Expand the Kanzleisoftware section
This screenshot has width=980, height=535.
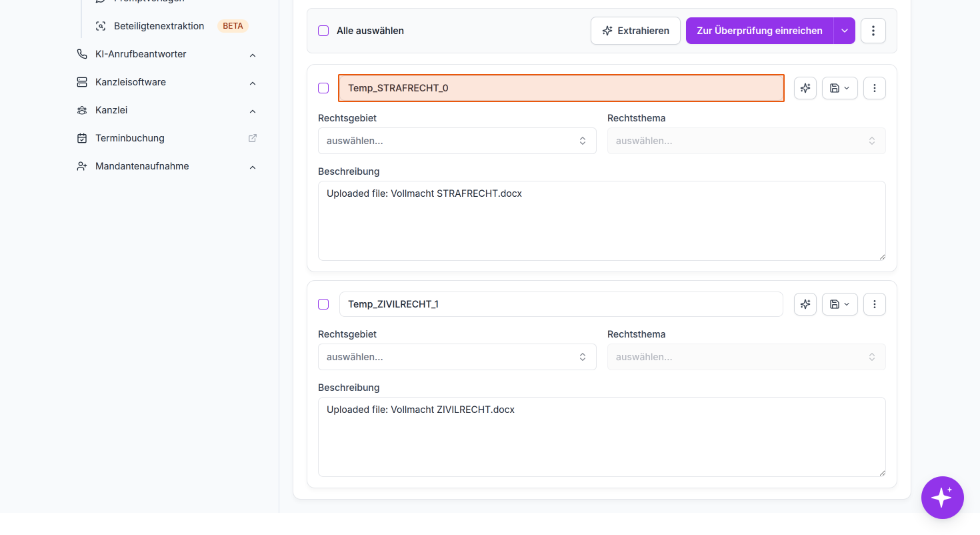pos(253,83)
